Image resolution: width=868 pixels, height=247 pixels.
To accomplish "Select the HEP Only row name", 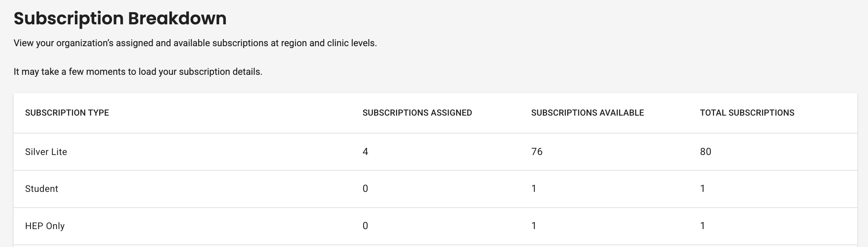I will pyautogui.click(x=45, y=226).
